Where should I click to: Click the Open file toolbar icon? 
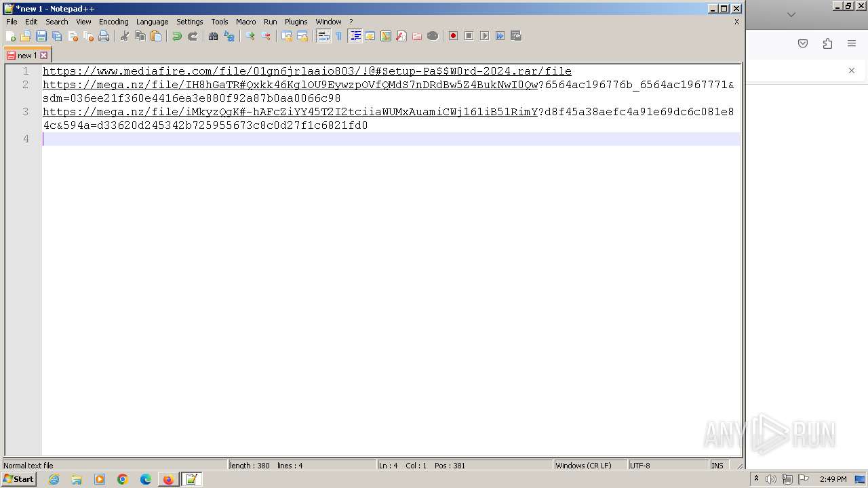26,36
